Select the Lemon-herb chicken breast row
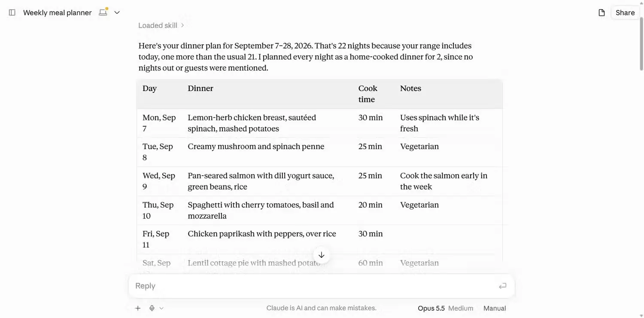This screenshot has height=318, width=644. click(x=319, y=123)
